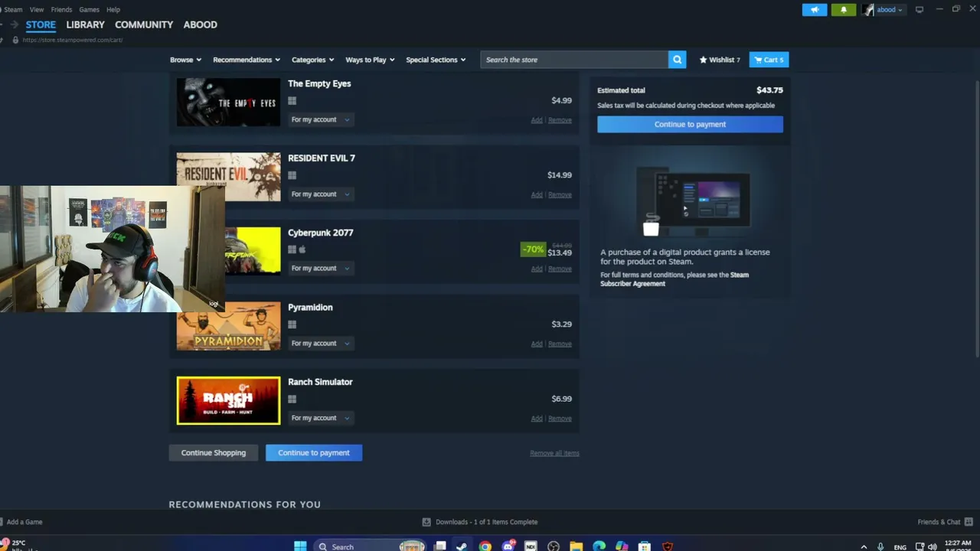Viewport: 980px width, 551px height.
Task: Open the Steam announcements megaphone button
Action: point(815,10)
